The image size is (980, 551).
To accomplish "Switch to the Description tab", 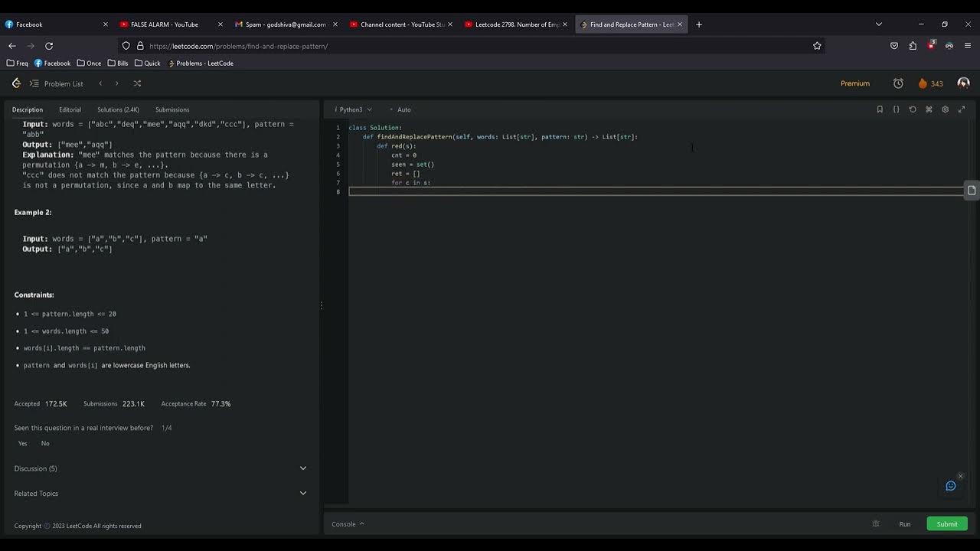I will 28,109.
